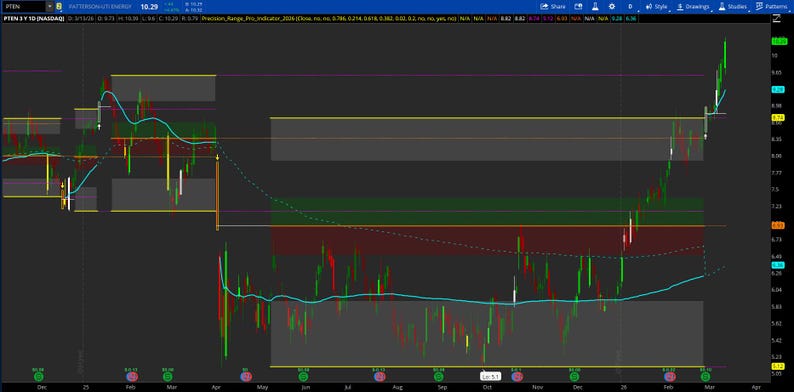Click the Share button
The height and width of the screenshot is (392, 794).
click(x=553, y=7)
